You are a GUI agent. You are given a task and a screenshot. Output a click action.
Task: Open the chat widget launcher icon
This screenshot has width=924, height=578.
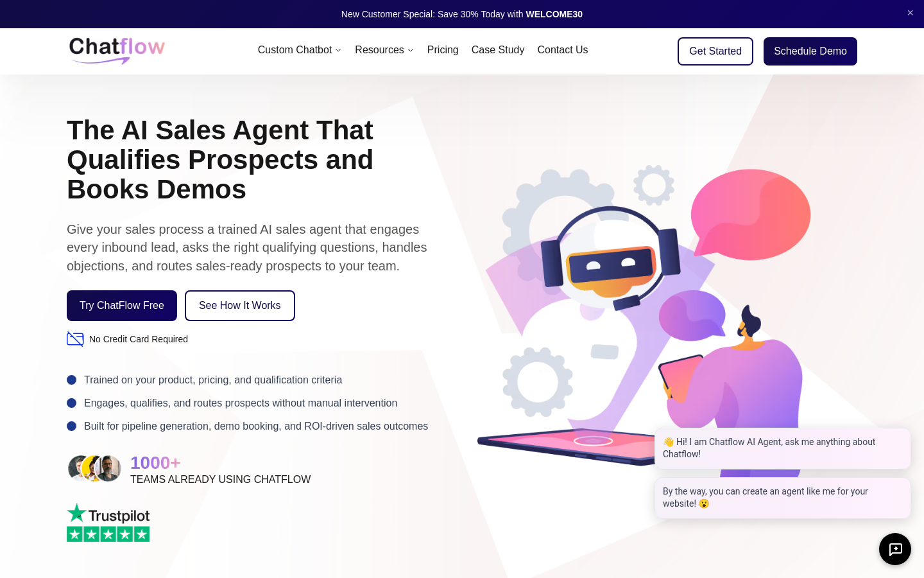895,549
